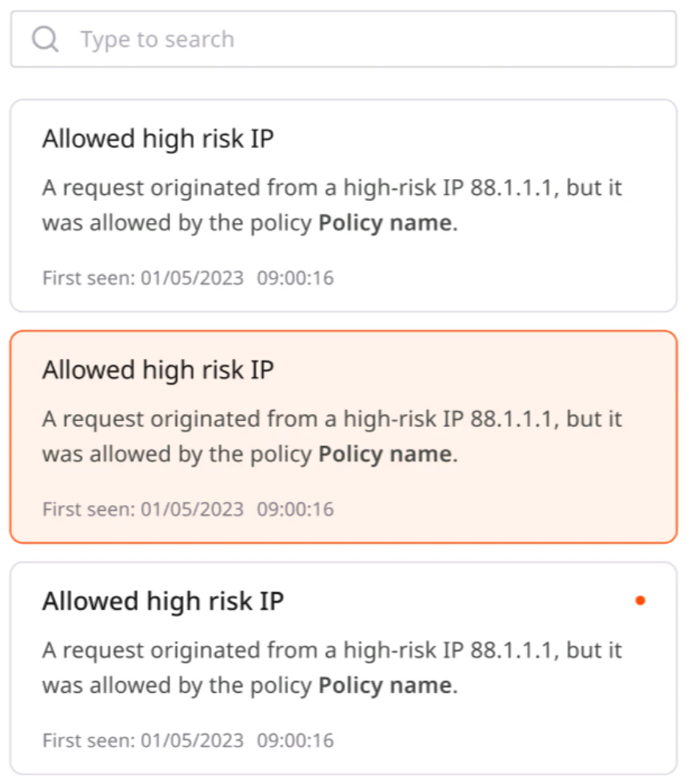690x784 pixels.
Task: Open the unread alert at the bottom
Action: pos(344,667)
